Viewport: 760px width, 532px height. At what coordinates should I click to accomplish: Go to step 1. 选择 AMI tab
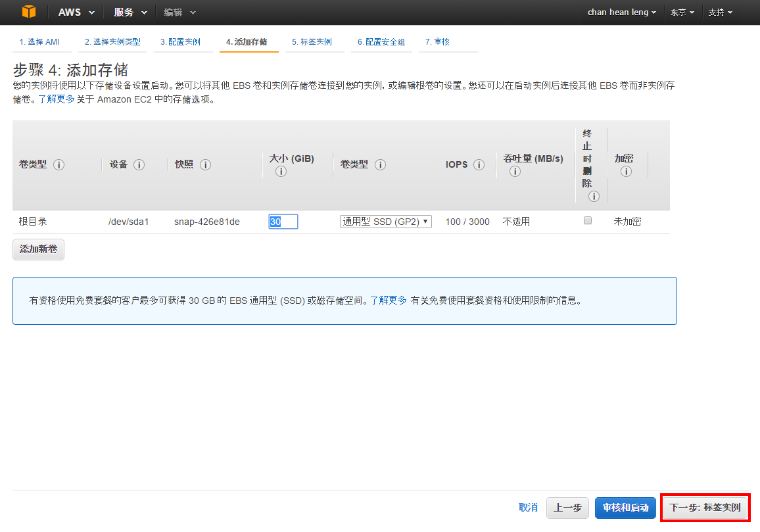[39, 41]
